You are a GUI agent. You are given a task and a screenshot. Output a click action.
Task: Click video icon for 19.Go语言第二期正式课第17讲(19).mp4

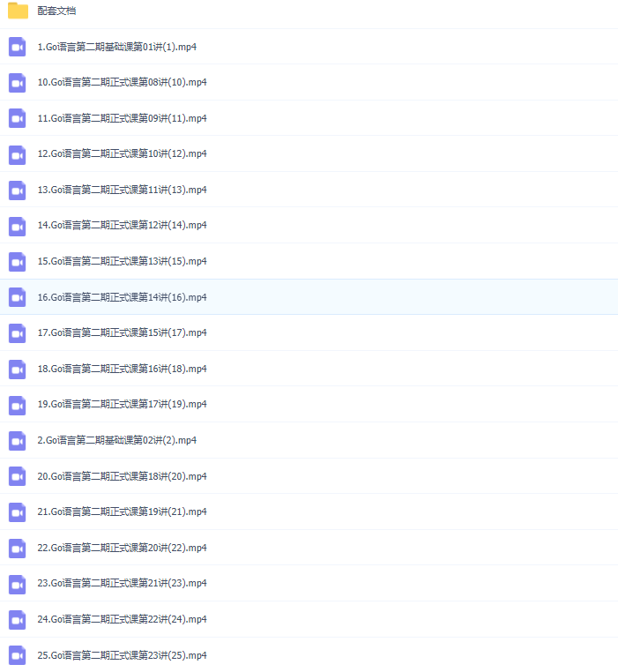[x=17, y=405]
